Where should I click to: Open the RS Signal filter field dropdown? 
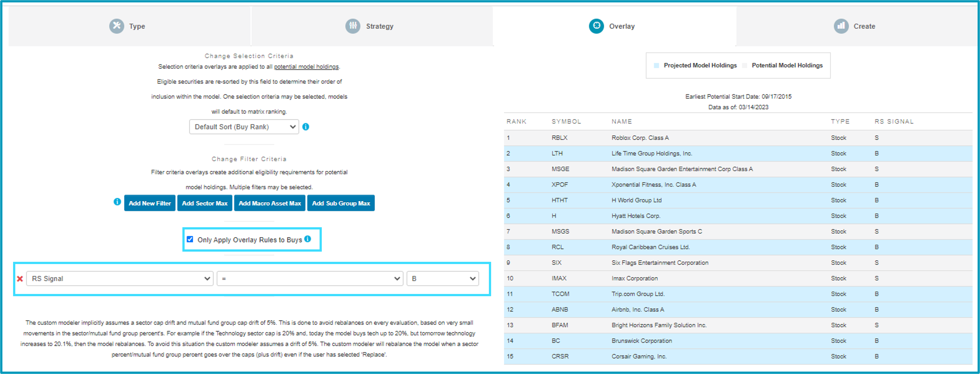120,278
